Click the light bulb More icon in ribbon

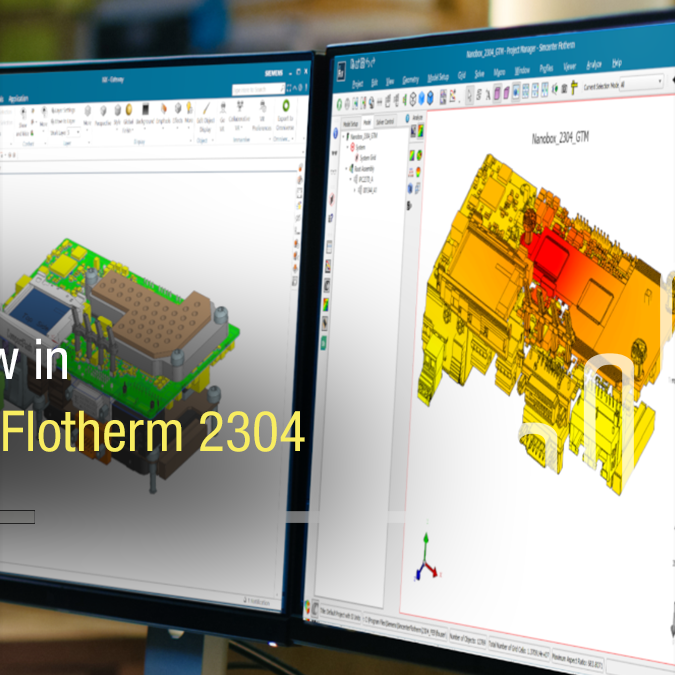[189, 113]
